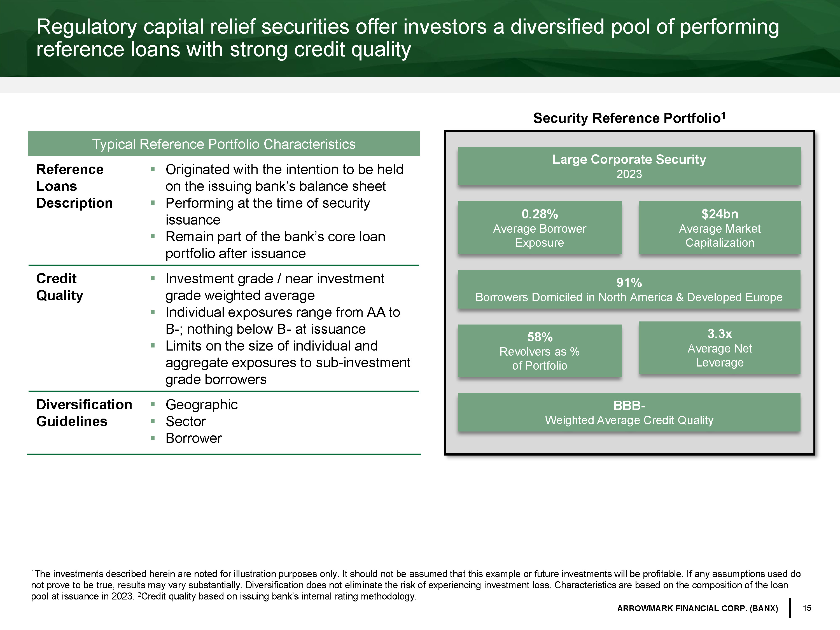Click the Large Corporate Security 2023 box
Image resolution: width=840 pixels, height=630 pixels.
tap(629, 166)
